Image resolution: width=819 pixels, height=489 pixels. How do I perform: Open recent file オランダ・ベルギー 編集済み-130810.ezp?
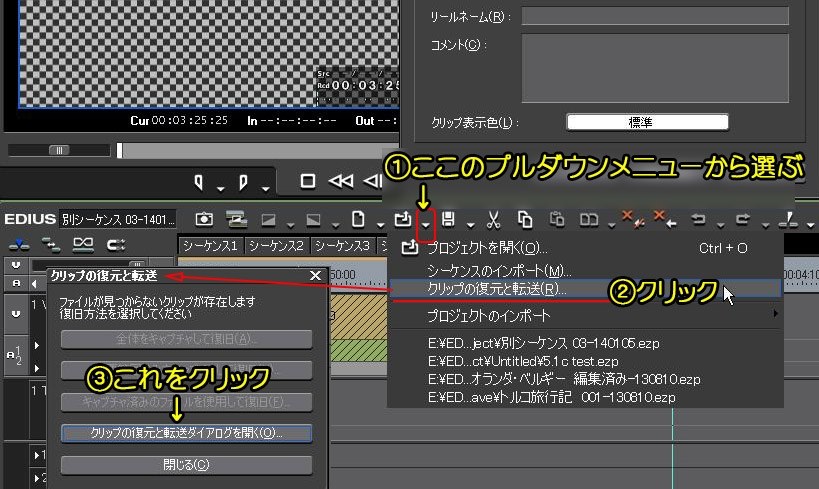pos(564,379)
